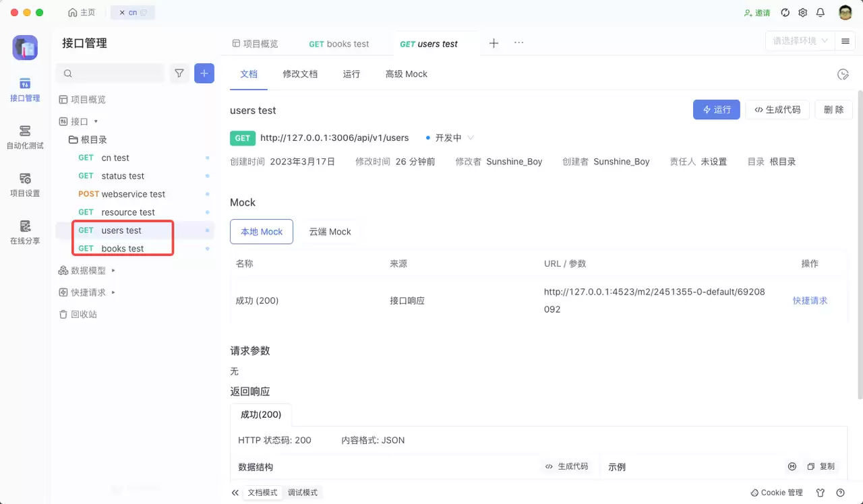
Task: Switch to the GET books test tab
Action: 339,44
